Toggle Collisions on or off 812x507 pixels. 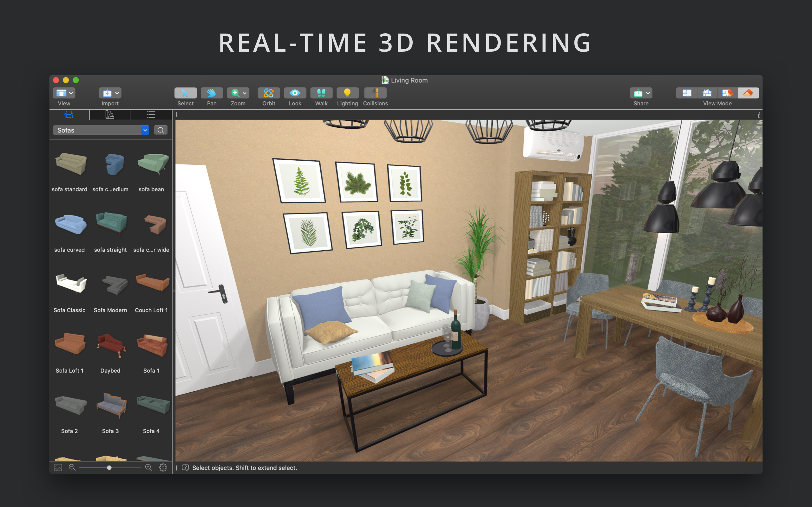pyautogui.click(x=375, y=93)
